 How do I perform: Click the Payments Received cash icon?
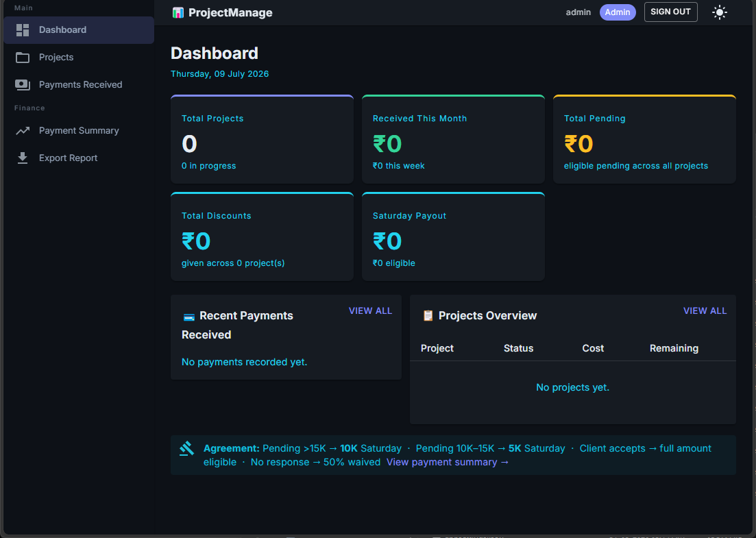pyautogui.click(x=23, y=85)
